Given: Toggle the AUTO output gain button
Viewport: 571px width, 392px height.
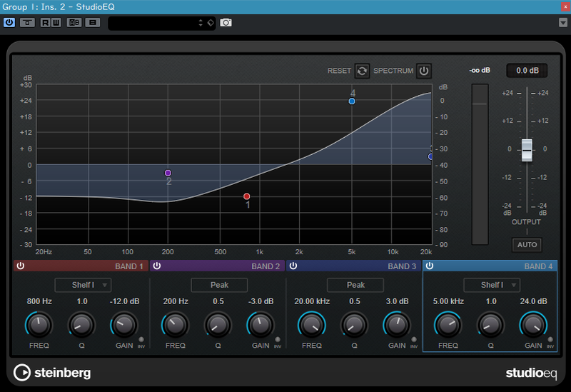Looking at the screenshot, I should 527,245.
